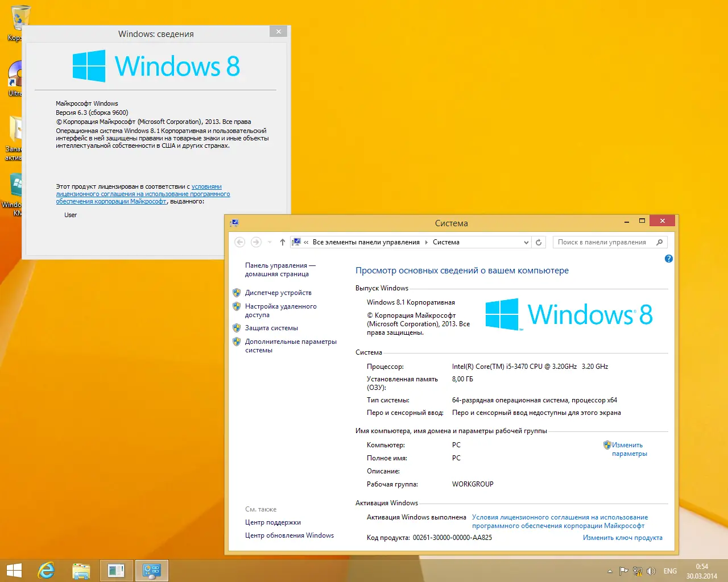The image size is (728, 582).
Task: Click the memory value '8,00 ГБ'
Action: [x=462, y=379]
